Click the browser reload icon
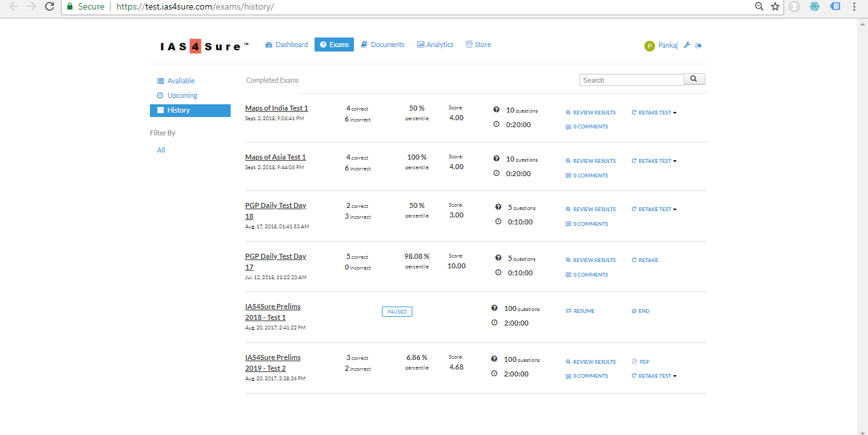 [x=49, y=6]
